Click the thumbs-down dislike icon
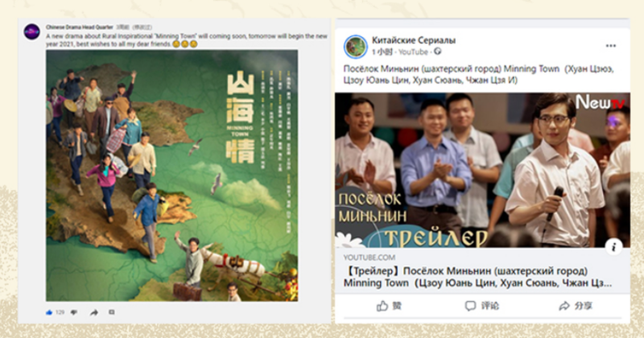Screen dimensions: 644x338 tap(74, 312)
